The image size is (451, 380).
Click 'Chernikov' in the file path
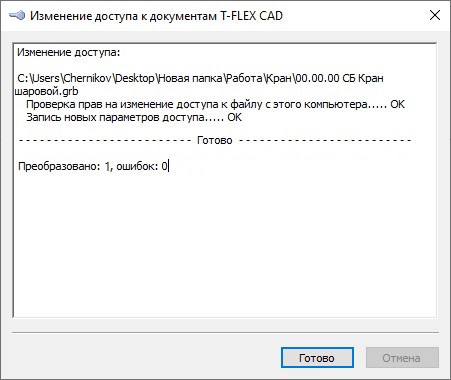coord(88,78)
